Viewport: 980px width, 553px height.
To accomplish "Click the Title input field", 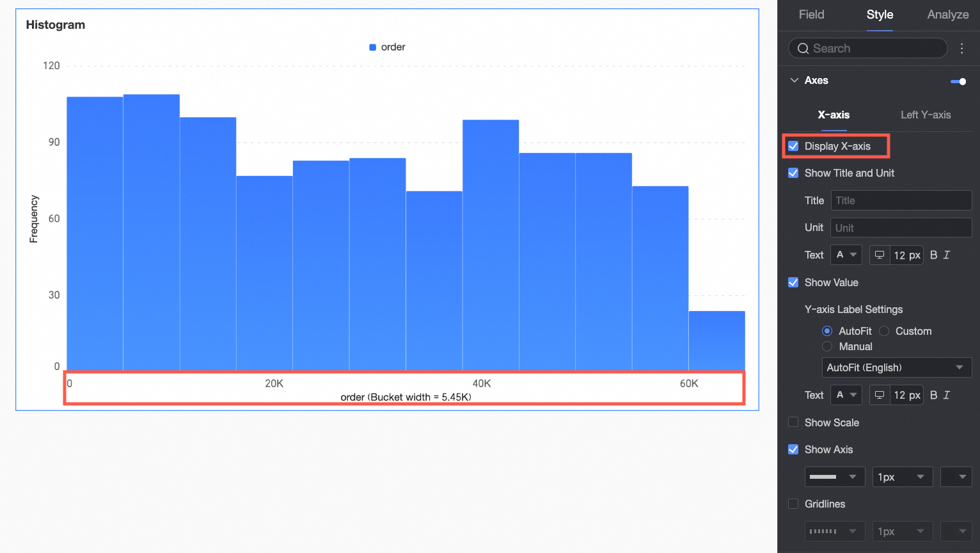I will (x=901, y=200).
